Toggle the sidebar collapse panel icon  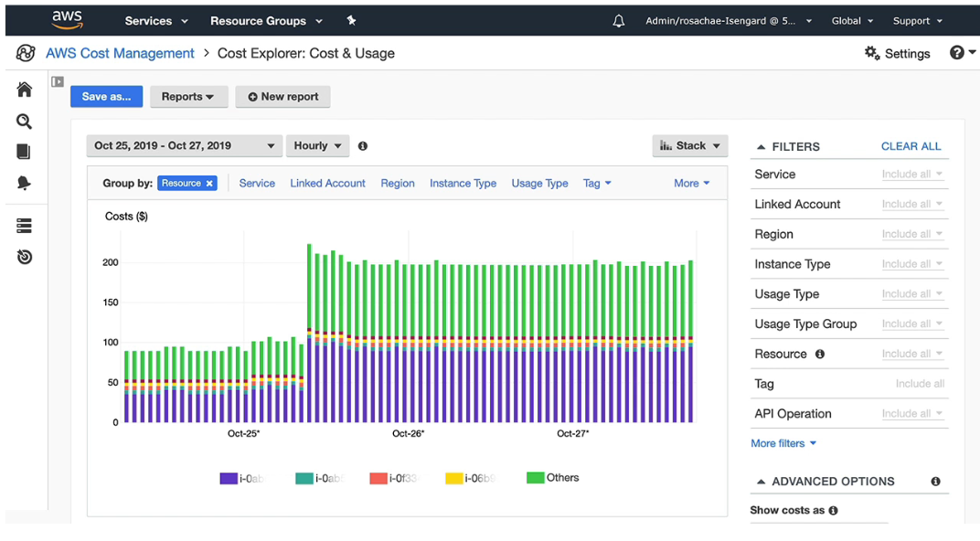click(x=58, y=82)
